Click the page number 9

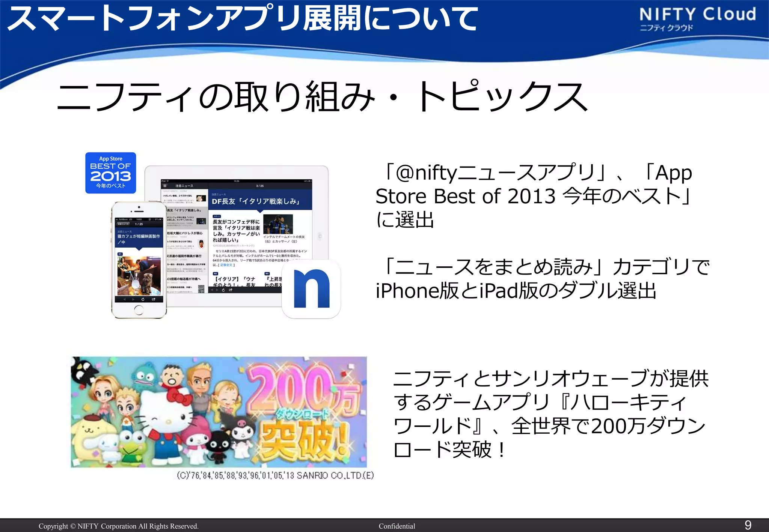tap(748, 525)
